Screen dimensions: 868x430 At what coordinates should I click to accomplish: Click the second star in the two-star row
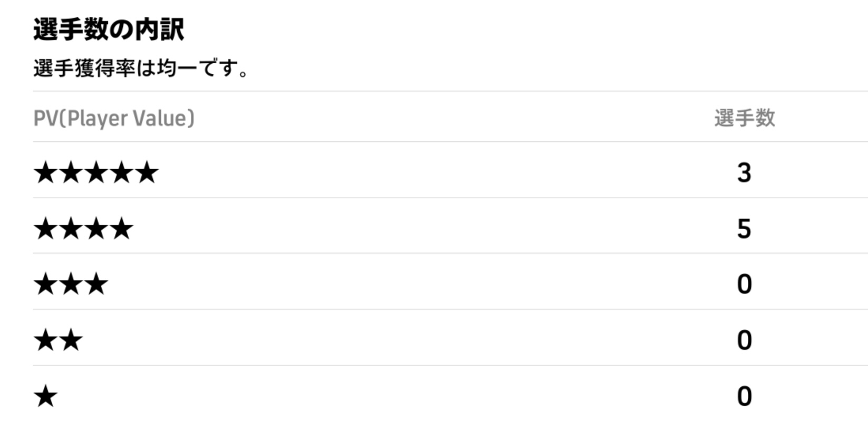click(71, 340)
